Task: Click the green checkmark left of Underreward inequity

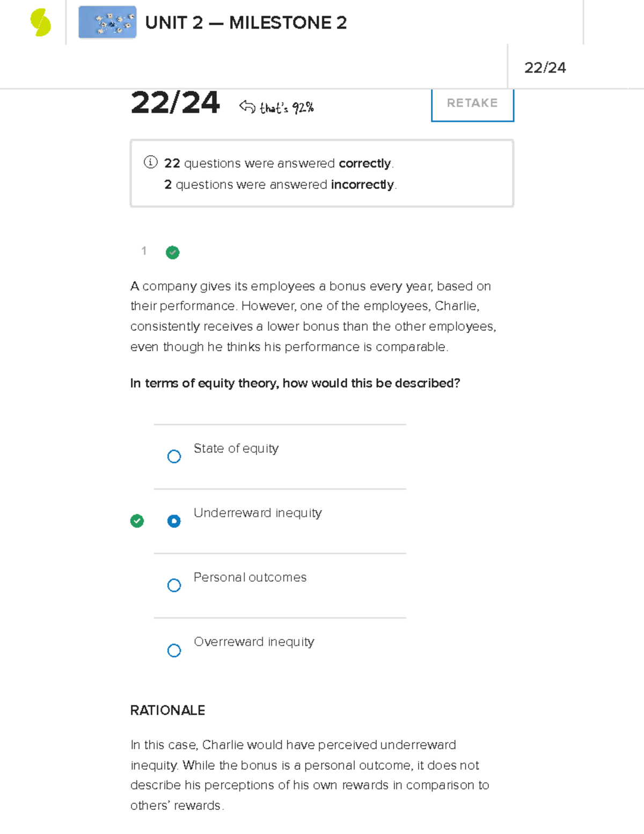Action: pos(137,521)
